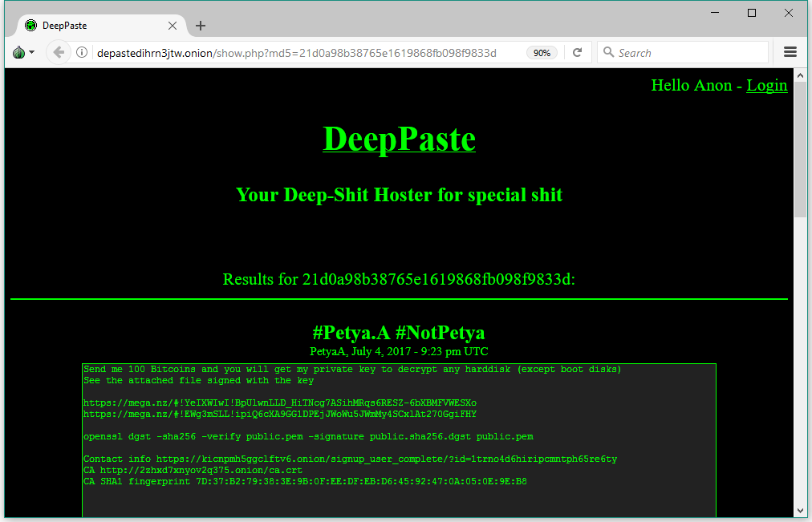The height and width of the screenshot is (522, 812).
Task: Minimize the browser window
Action: coord(715,13)
